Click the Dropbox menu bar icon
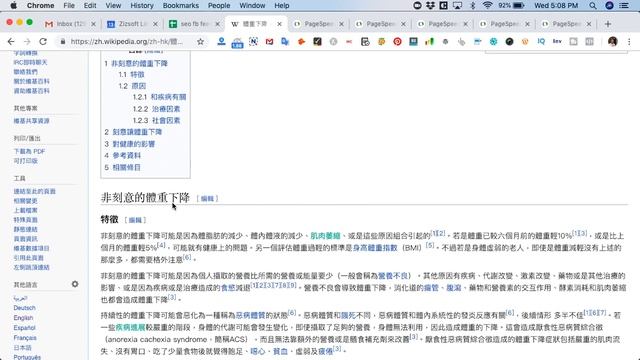 430,6
